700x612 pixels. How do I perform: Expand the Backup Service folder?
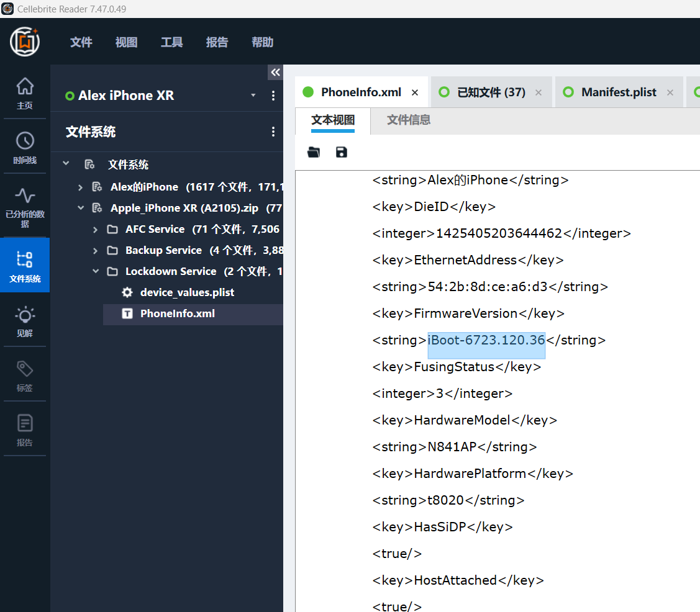[95, 250]
